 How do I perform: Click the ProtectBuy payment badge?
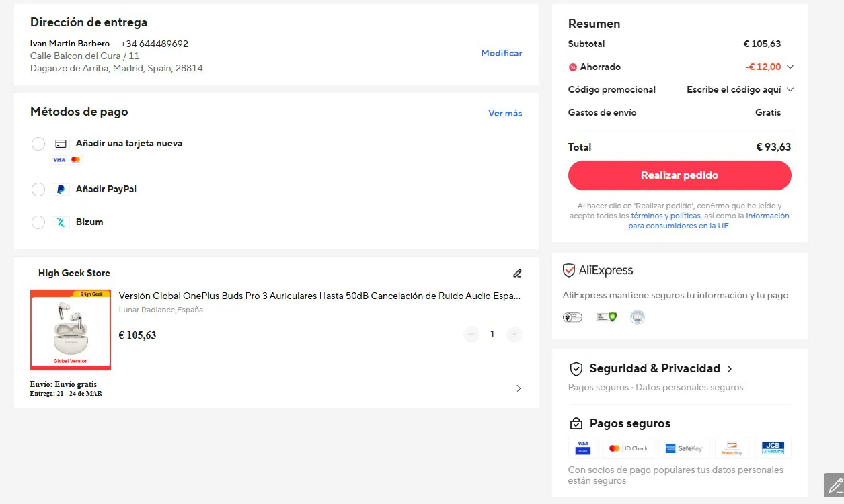coord(732,448)
